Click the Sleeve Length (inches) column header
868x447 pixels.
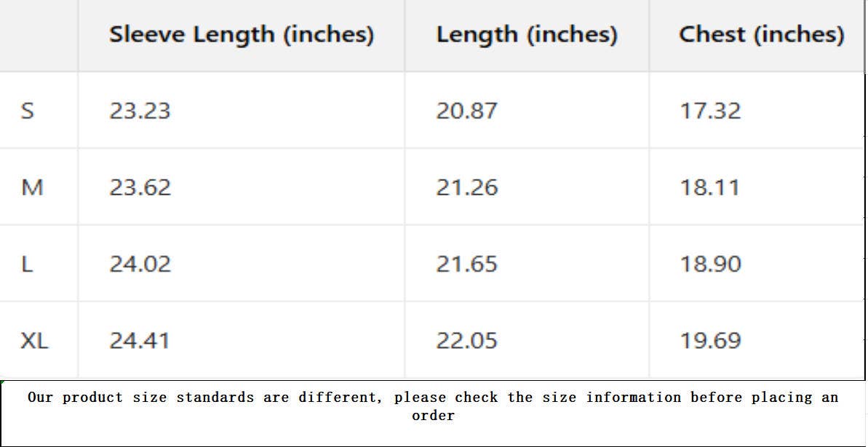pyautogui.click(x=242, y=34)
